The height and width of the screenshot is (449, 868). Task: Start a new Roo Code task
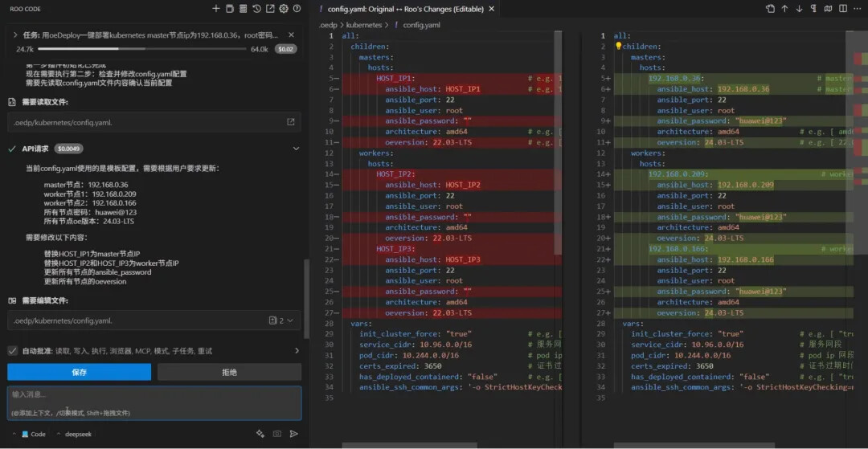click(215, 9)
